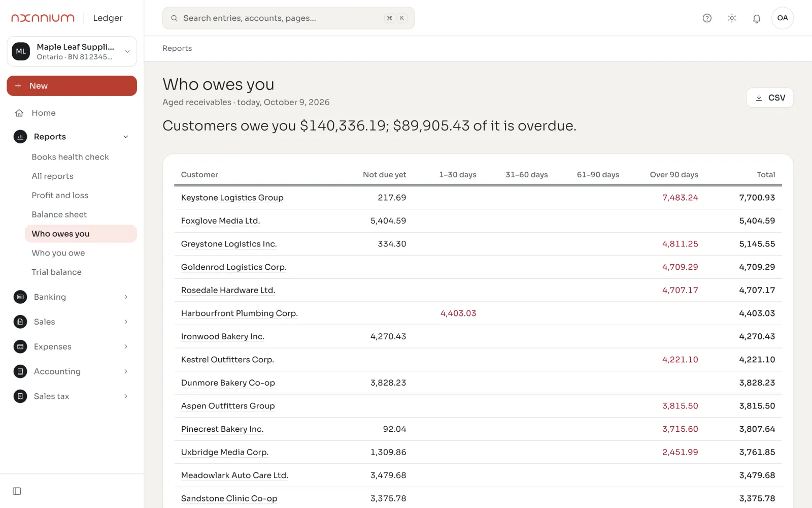
Task: Expand the Expenses section chevron
Action: (126, 346)
